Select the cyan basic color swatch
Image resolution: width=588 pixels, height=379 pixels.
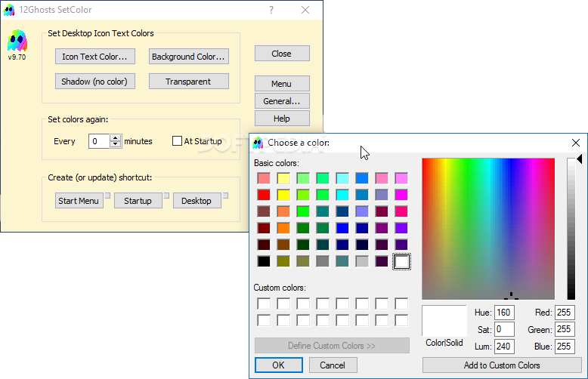point(342,195)
